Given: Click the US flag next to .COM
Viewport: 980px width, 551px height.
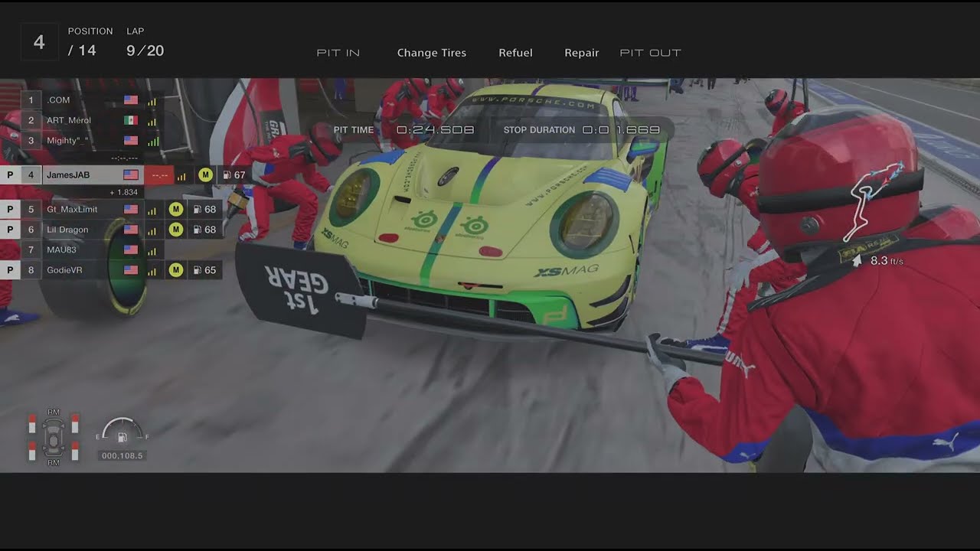Looking at the screenshot, I should 131,100.
